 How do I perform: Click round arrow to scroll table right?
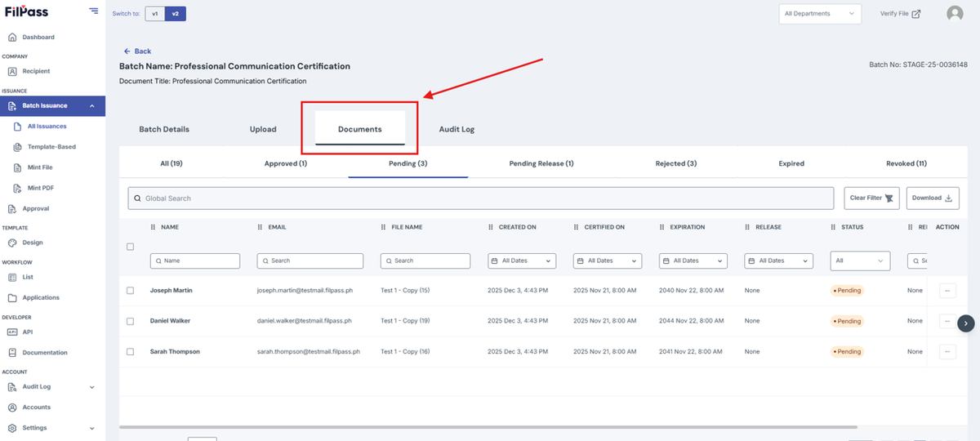[x=966, y=323]
